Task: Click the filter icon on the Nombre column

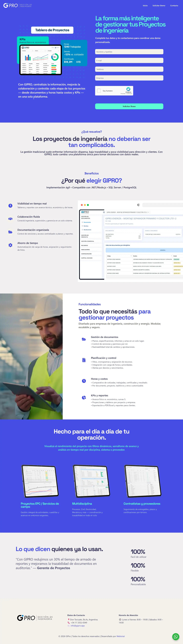Action: click(171, 256)
